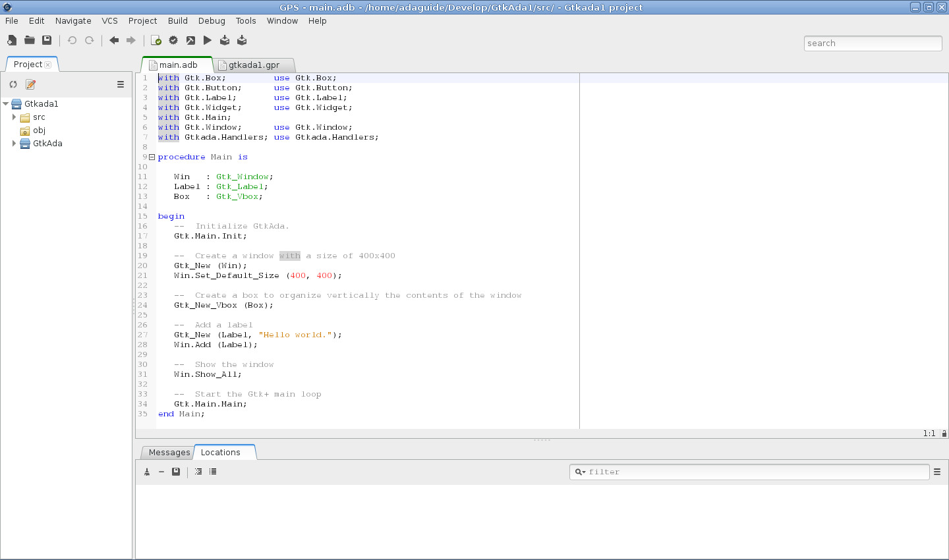Expand the src folder in project tree
Viewport: 949px width, 560px height.
click(14, 117)
